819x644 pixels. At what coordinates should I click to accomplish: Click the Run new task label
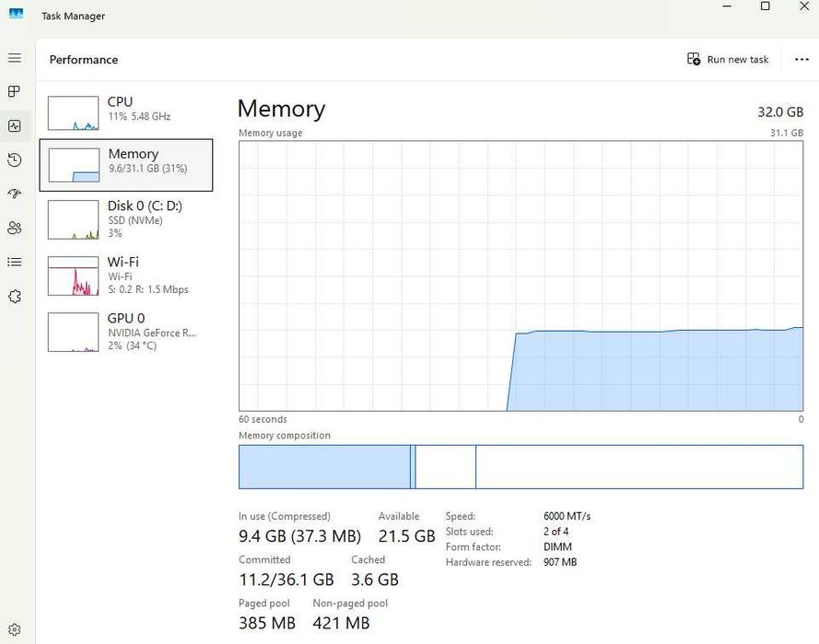[738, 60]
